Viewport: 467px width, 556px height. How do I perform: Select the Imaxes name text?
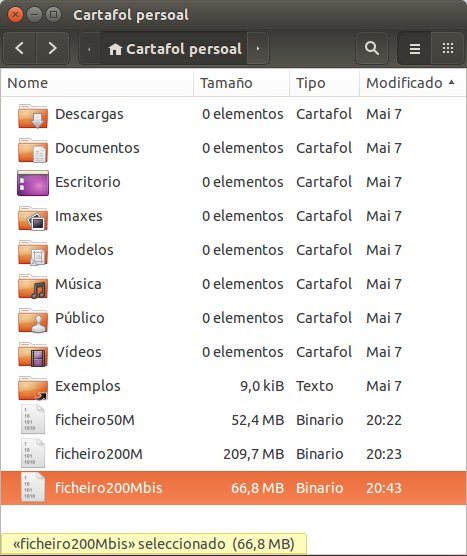click(79, 216)
